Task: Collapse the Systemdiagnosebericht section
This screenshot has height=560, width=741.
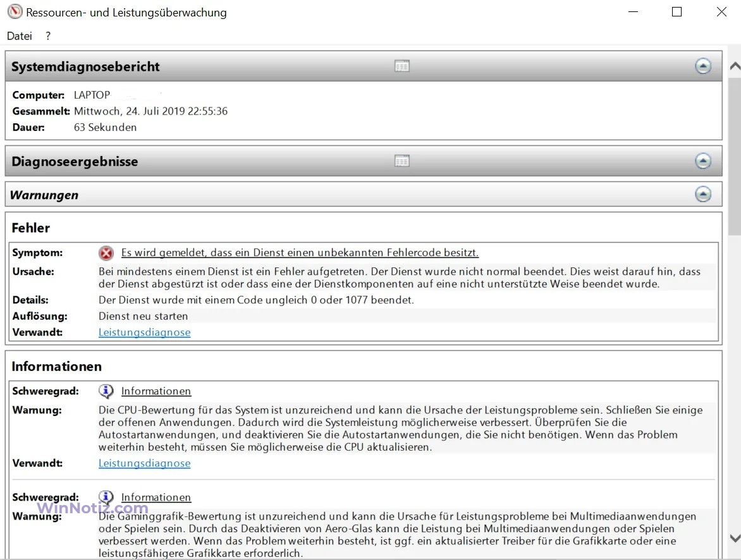Action: click(702, 66)
